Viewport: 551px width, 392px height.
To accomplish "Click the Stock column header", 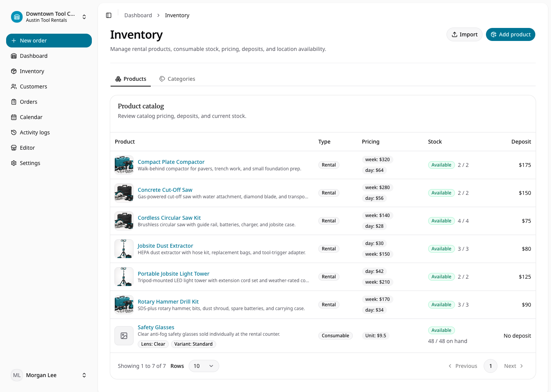I will point(435,142).
